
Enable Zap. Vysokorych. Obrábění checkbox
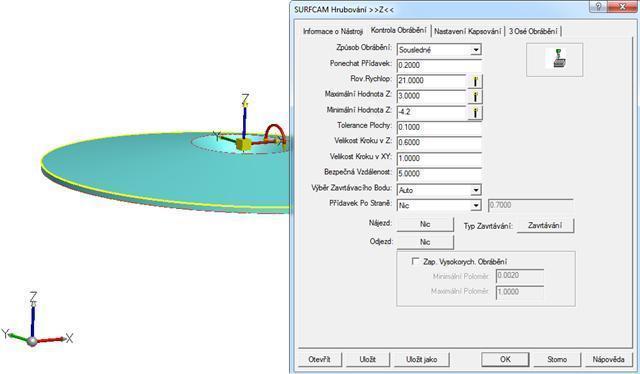coord(415,261)
